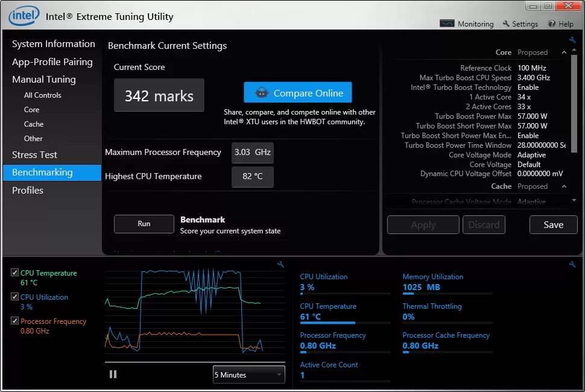Click the Thermal Throttling 0% readout

[x=408, y=317]
